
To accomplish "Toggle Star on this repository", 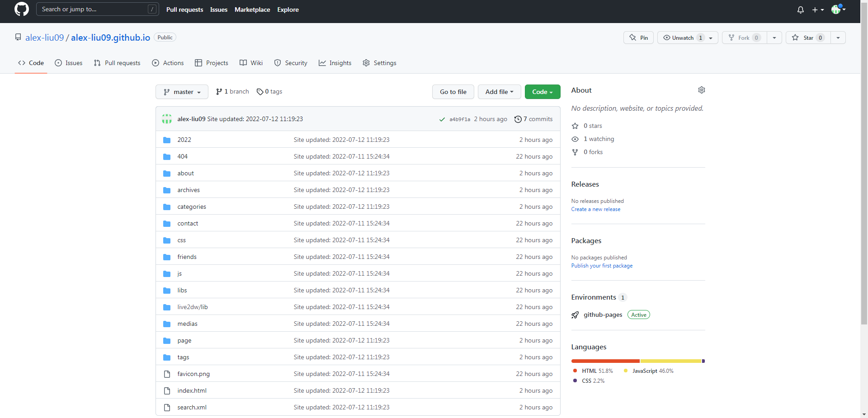I will coord(808,38).
